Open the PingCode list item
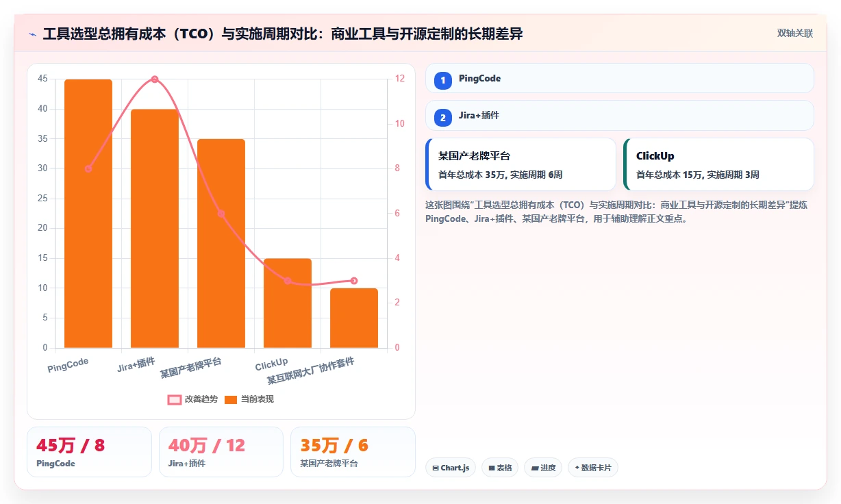841x504 pixels. point(620,78)
